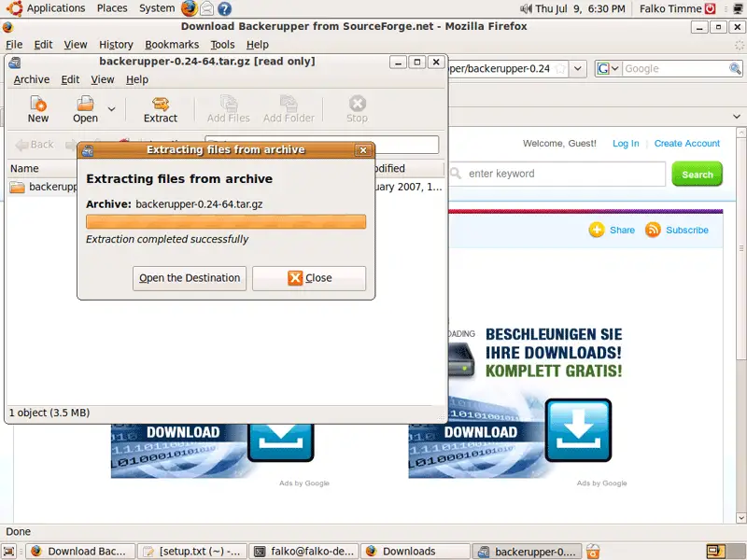
Task: Click the Extract toolbar icon
Action: [x=160, y=109]
